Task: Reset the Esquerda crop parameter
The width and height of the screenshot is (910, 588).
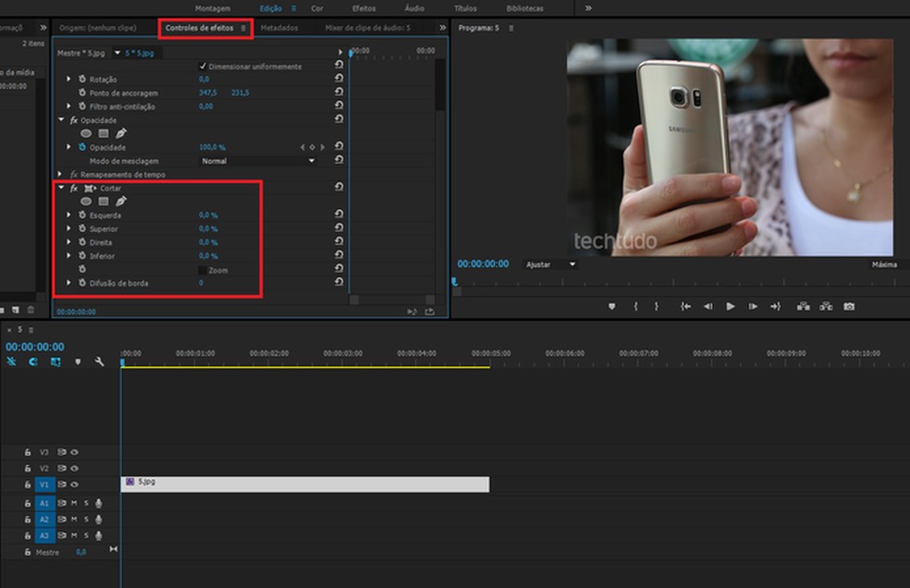Action: pos(339,215)
